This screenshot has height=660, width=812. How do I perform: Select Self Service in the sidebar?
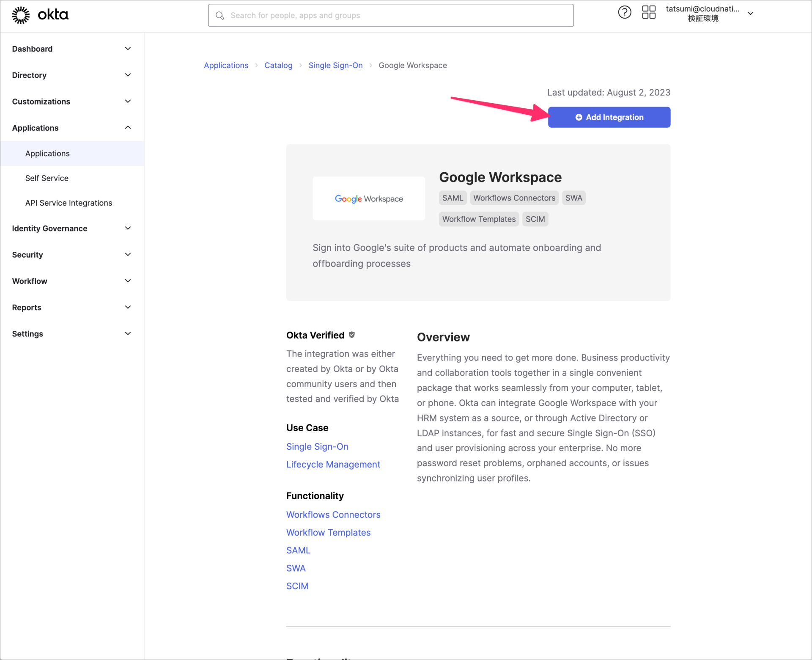(47, 178)
